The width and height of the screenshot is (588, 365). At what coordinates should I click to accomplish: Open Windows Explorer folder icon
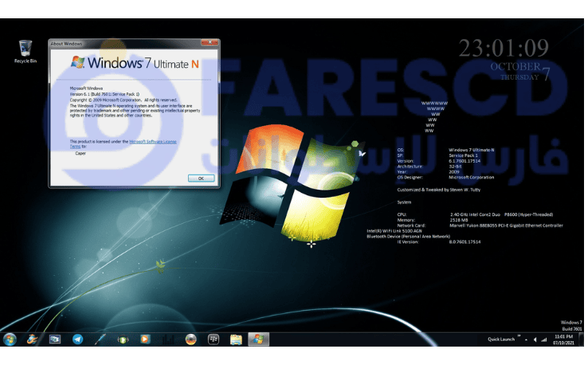[236, 339]
